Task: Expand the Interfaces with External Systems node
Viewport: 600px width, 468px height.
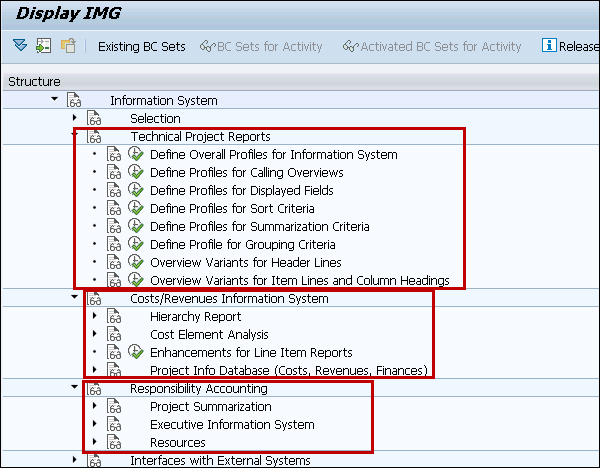Action: click(x=74, y=460)
